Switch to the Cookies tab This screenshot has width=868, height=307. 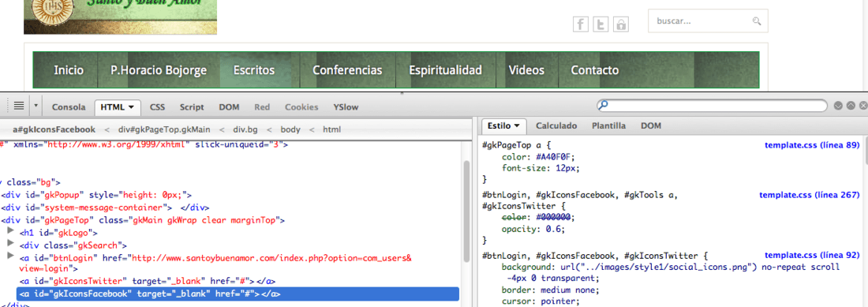301,107
